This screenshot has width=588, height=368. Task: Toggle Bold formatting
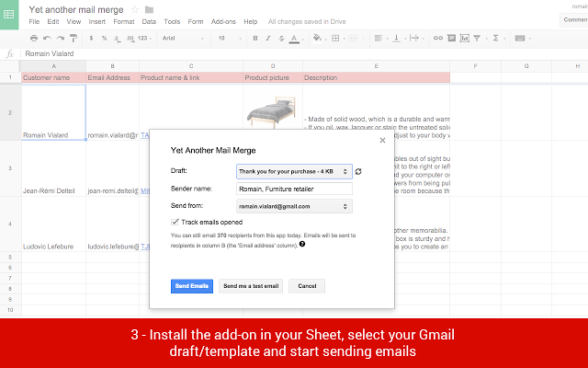tap(255, 38)
